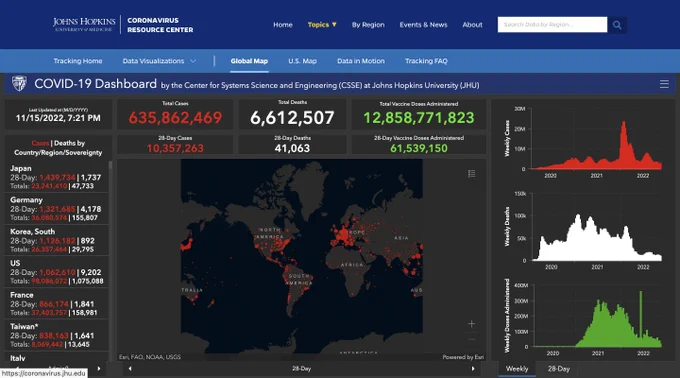Click Europe cluster on the map

(343, 235)
